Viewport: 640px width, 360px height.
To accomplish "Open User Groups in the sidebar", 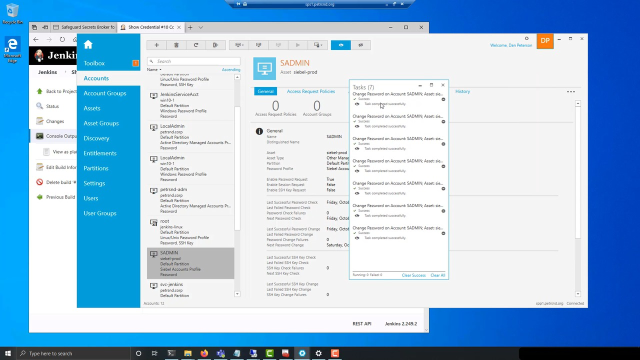I will (100, 213).
